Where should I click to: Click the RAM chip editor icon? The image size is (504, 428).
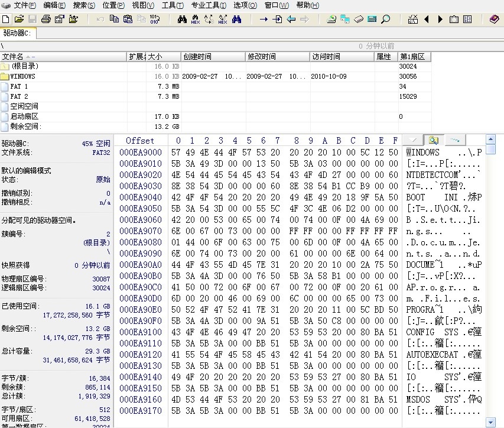359,20
